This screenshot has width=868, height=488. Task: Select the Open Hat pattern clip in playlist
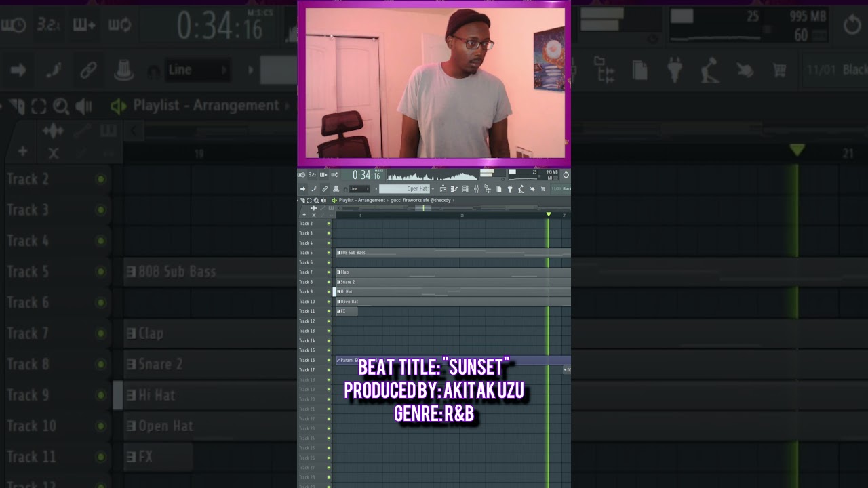[453, 302]
